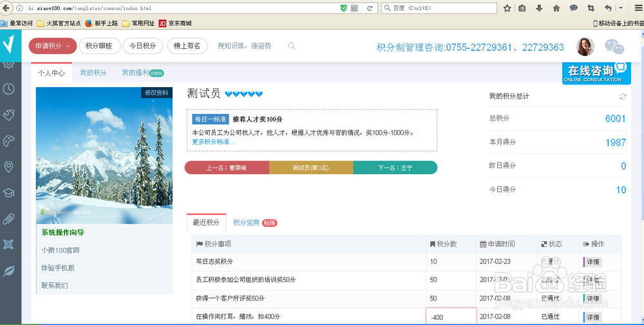Open the Joomla-style cross sidebar icon
644x325 pixels.
[x=8, y=244]
